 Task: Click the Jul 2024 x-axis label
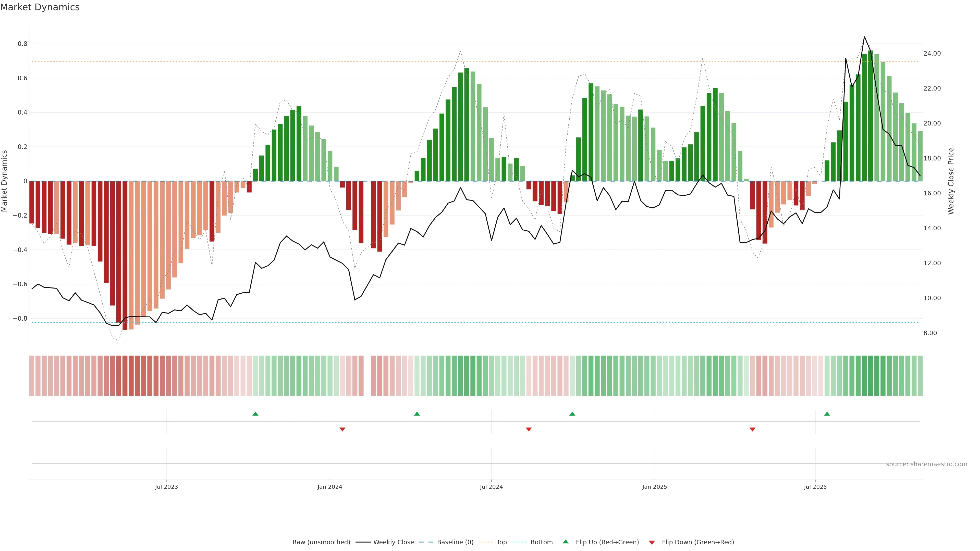pos(491,487)
